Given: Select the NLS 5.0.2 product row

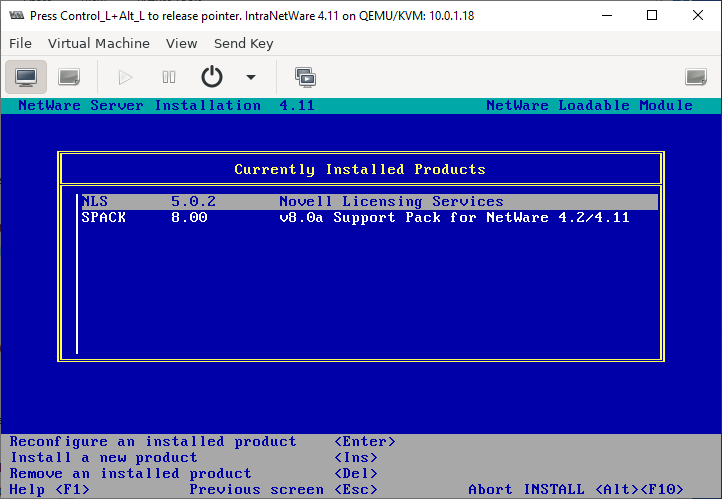Looking at the screenshot, I should click(369, 202).
